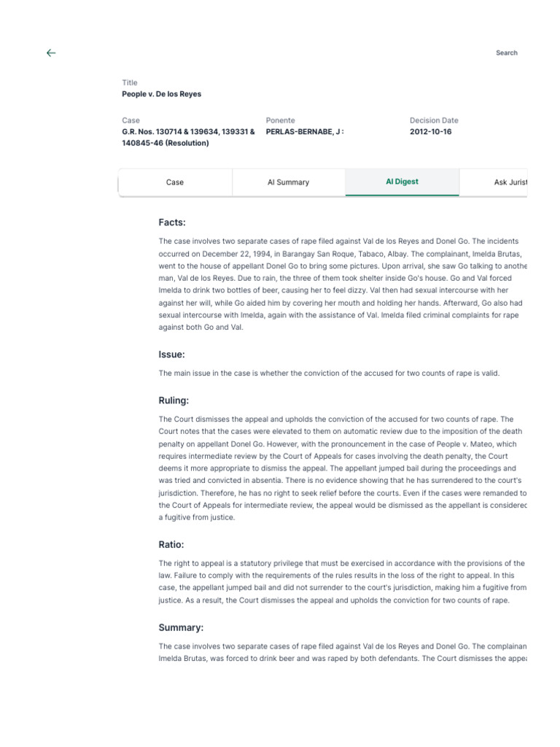Click the Ratio heading
This screenshot has height=747, width=560.
(x=171, y=544)
